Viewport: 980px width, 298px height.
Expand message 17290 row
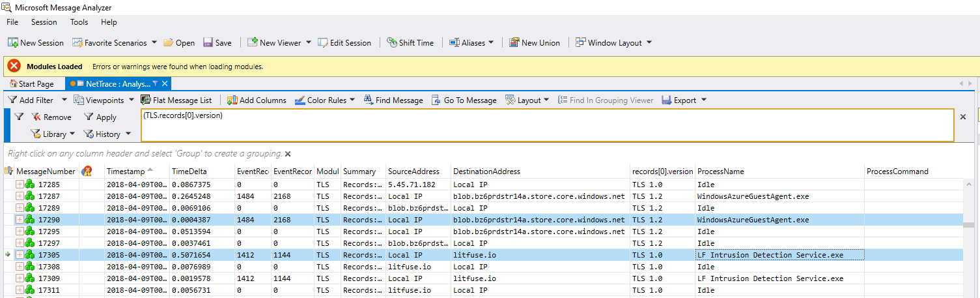[20, 220]
